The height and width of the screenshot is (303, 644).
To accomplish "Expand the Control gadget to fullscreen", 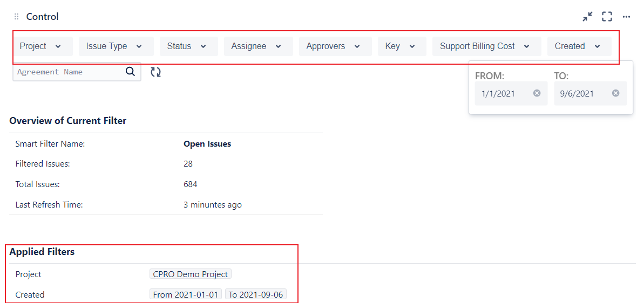I will coord(607,17).
